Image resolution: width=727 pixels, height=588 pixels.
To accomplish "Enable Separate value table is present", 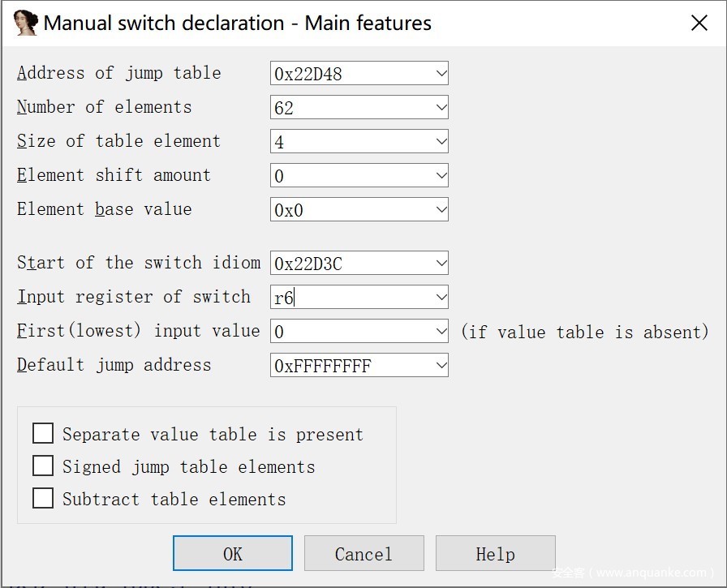I will (43, 434).
